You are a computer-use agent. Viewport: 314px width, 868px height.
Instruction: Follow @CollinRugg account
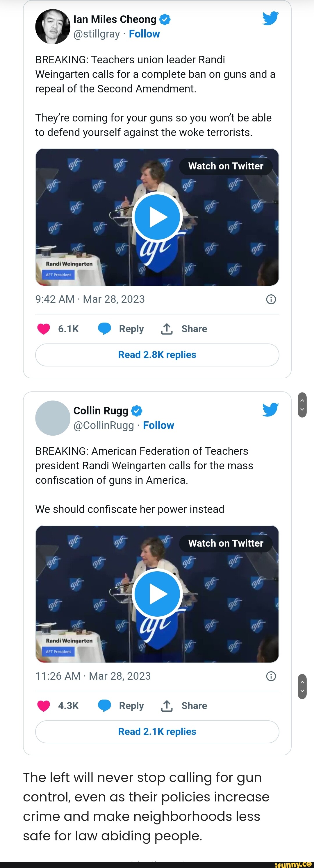coord(158,425)
